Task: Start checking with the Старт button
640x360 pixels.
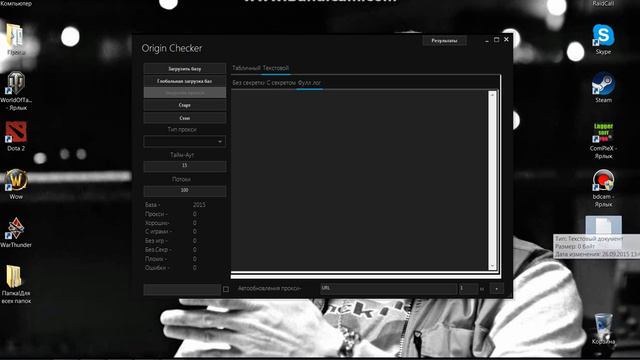Action: pos(184,105)
